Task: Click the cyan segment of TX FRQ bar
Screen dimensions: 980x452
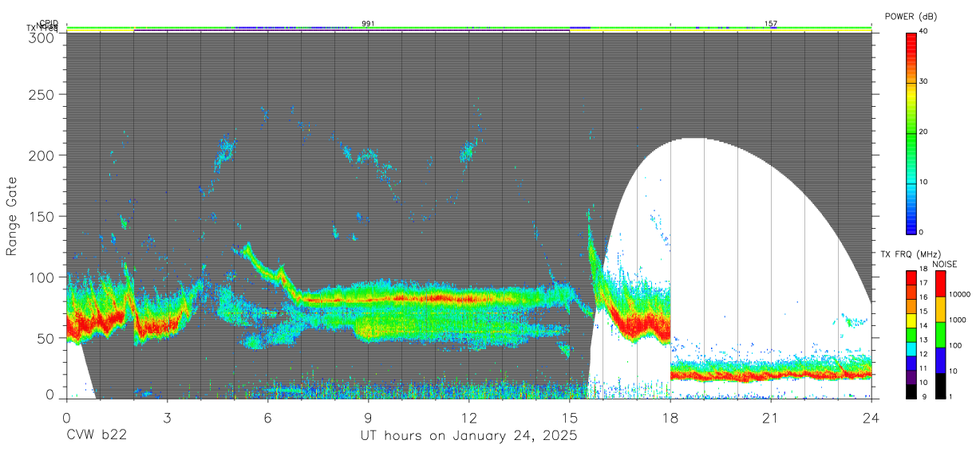Action: [x=911, y=348]
